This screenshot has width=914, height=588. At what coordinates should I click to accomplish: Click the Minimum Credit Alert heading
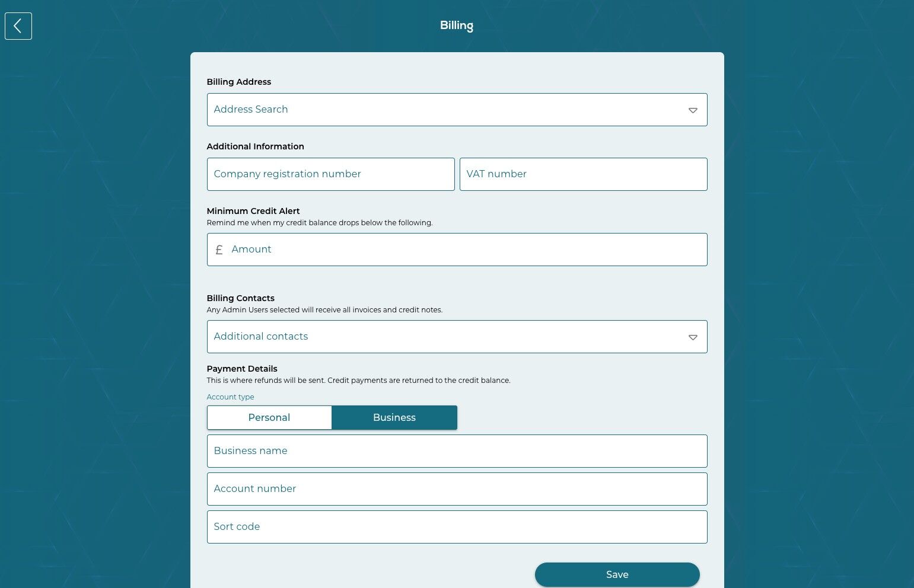[253, 211]
